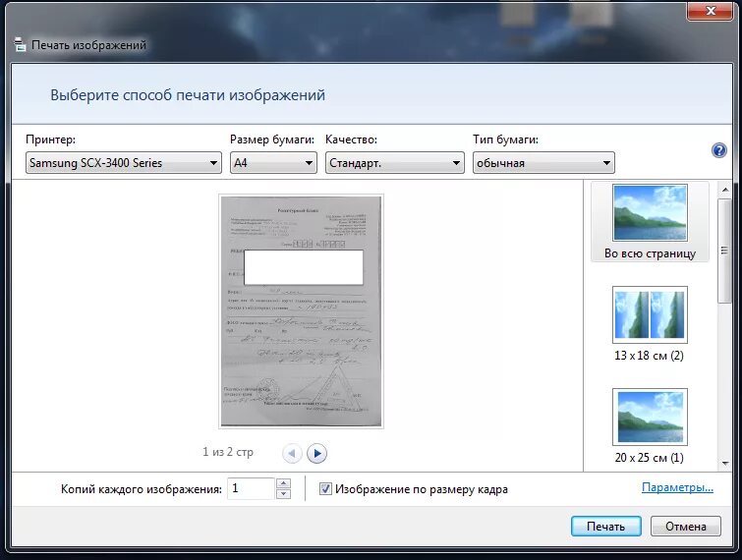Decrease copies with the down arrow
Image resolution: width=742 pixels, height=560 pixels.
(x=283, y=494)
